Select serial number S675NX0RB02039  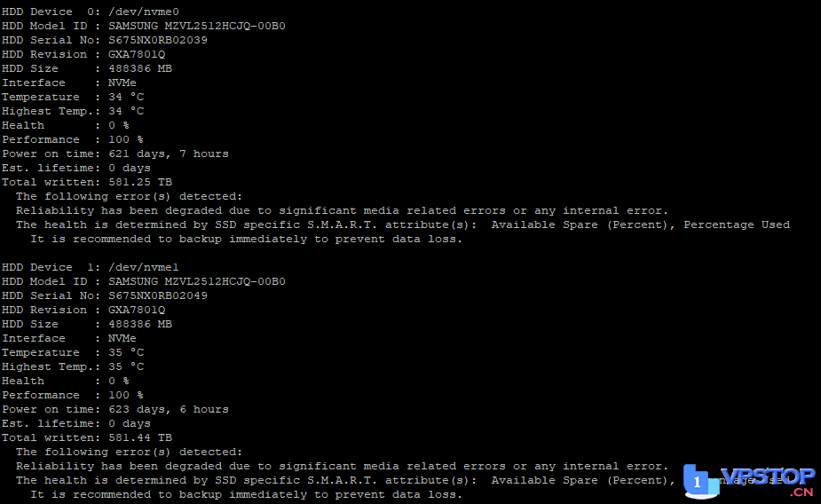pos(158,40)
